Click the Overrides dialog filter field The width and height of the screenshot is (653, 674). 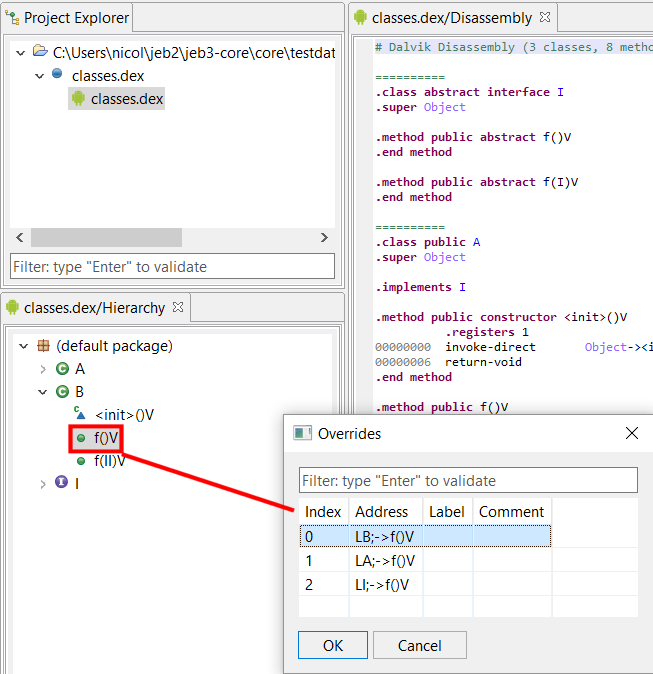tap(468, 480)
